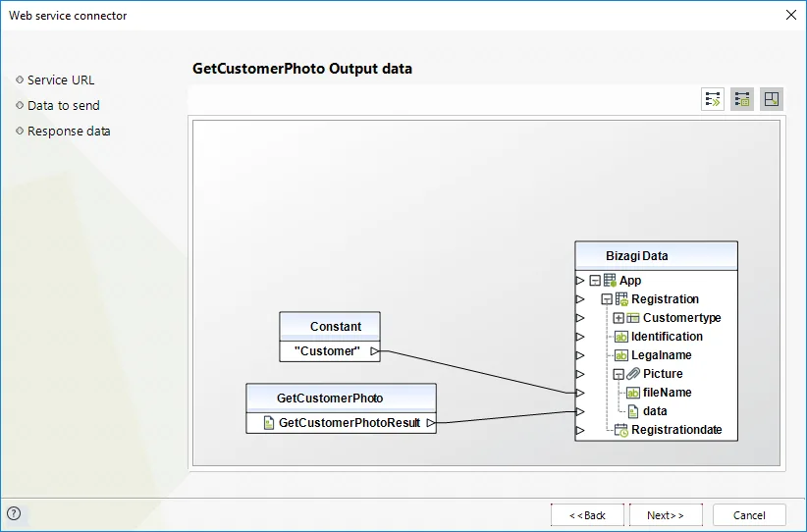Select the Legalname attribute label
The height and width of the screenshot is (532, 807).
pyautogui.click(x=662, y=355)
